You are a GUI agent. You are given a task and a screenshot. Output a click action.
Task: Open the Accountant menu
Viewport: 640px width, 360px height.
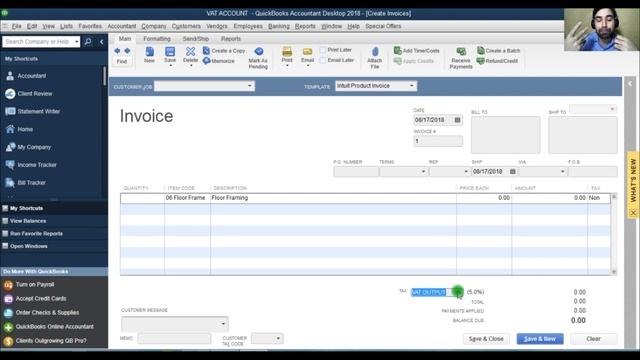[x=122, y=26]
